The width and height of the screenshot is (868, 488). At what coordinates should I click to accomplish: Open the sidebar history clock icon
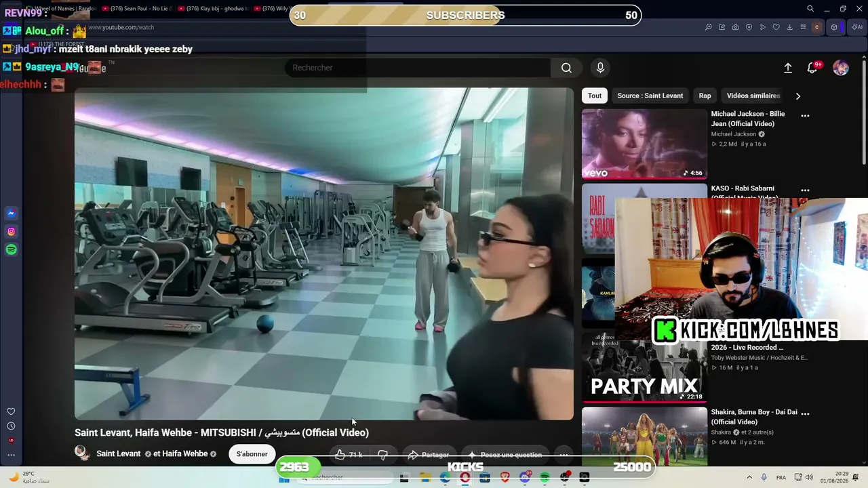[x=11, y=426]
